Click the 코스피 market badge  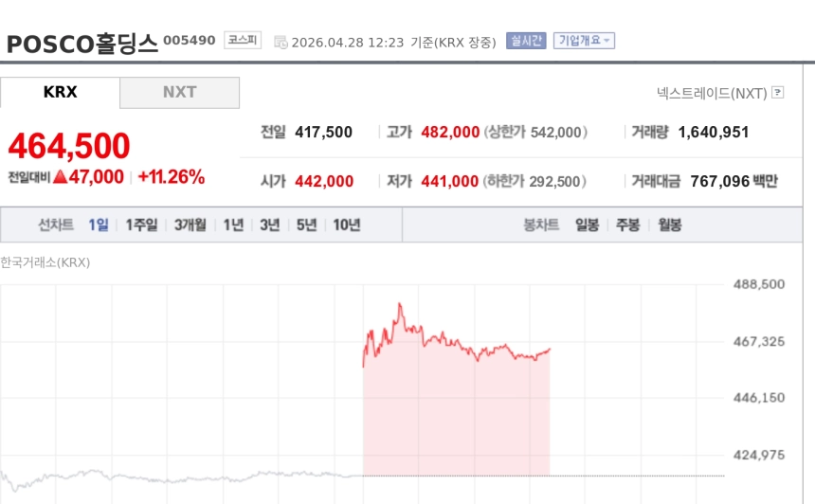[243, 41]
